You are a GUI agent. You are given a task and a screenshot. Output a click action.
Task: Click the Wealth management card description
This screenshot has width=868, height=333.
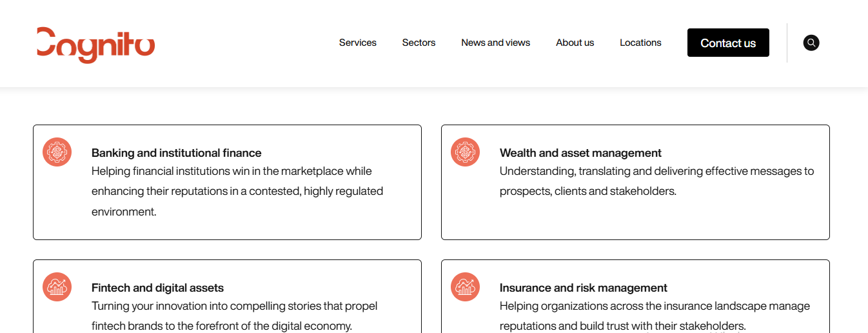click(656, 181)
